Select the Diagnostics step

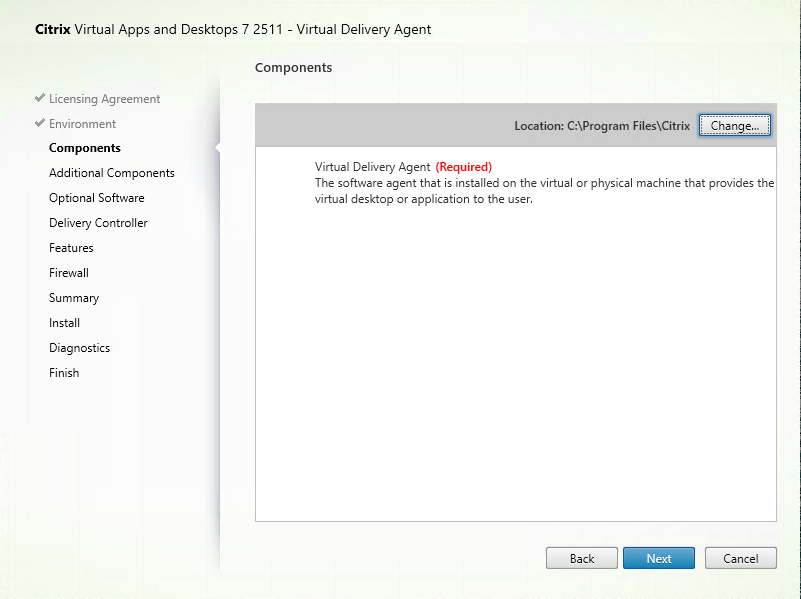(x=79, y=347)
